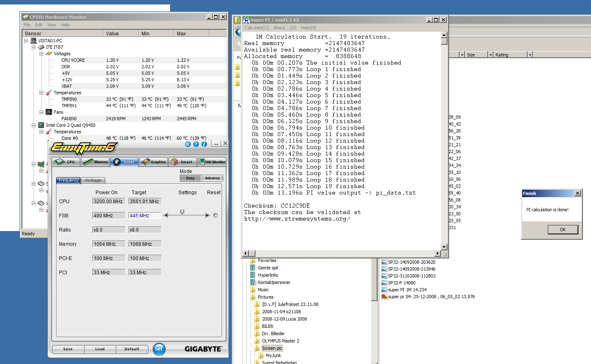
Task: Collapse the VISTA01-PC tree node
Action: [x=26, y=41]
